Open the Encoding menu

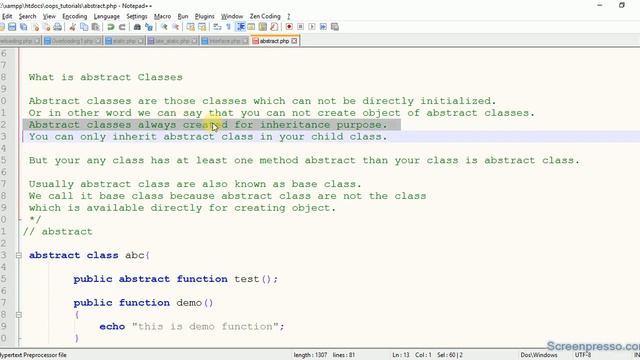[74, 16]
